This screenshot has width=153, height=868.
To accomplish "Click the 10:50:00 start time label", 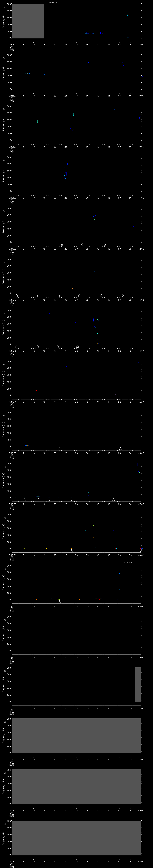I will pyautogui.click(x=12, y=708).
